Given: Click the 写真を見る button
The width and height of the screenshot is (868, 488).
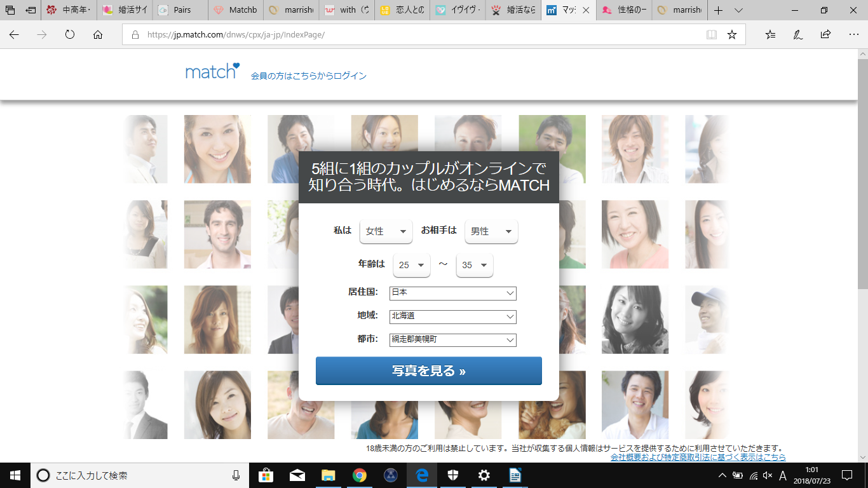Looking at the screenshot, I should [x=429, y=371].
